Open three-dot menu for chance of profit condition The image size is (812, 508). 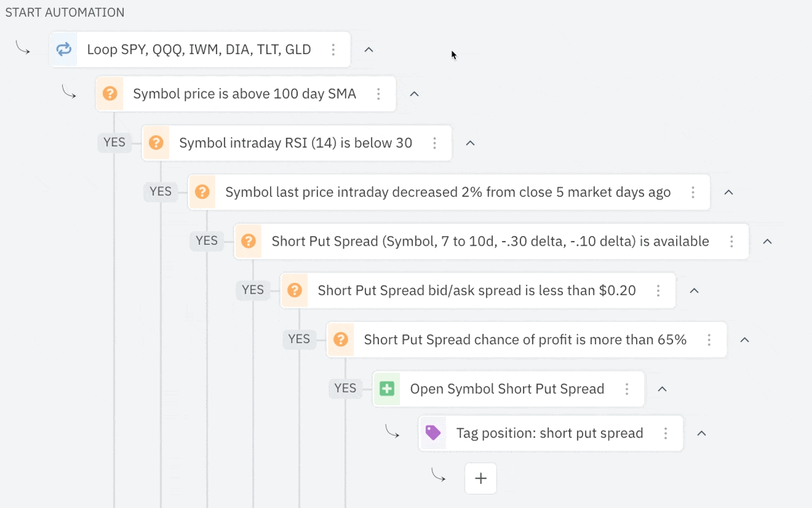point(709,340)
